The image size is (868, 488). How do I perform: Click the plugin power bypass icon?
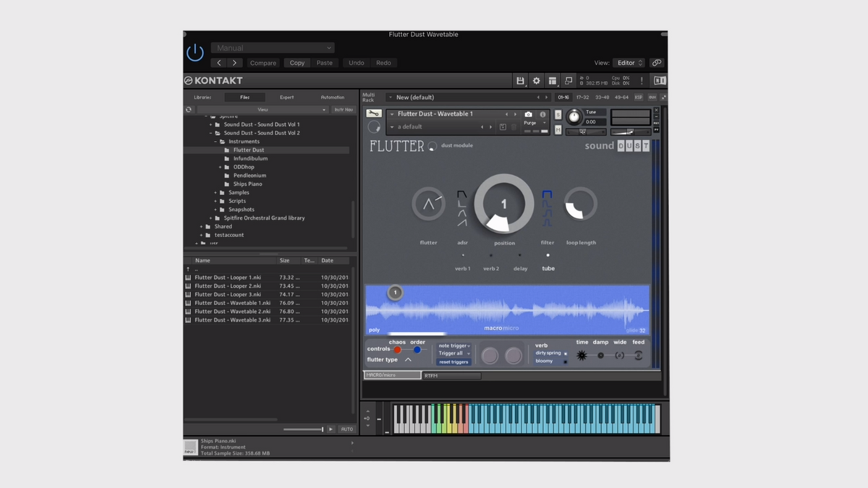click(195, 53)
